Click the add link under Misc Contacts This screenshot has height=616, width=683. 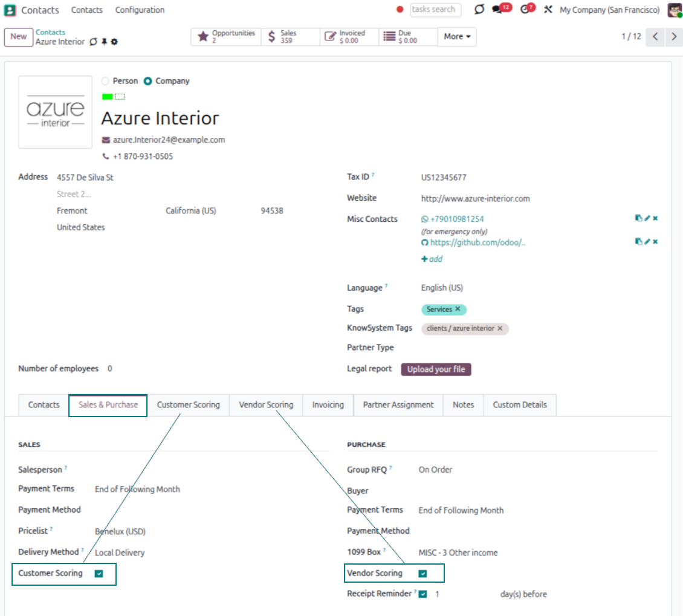click(432, 259)
